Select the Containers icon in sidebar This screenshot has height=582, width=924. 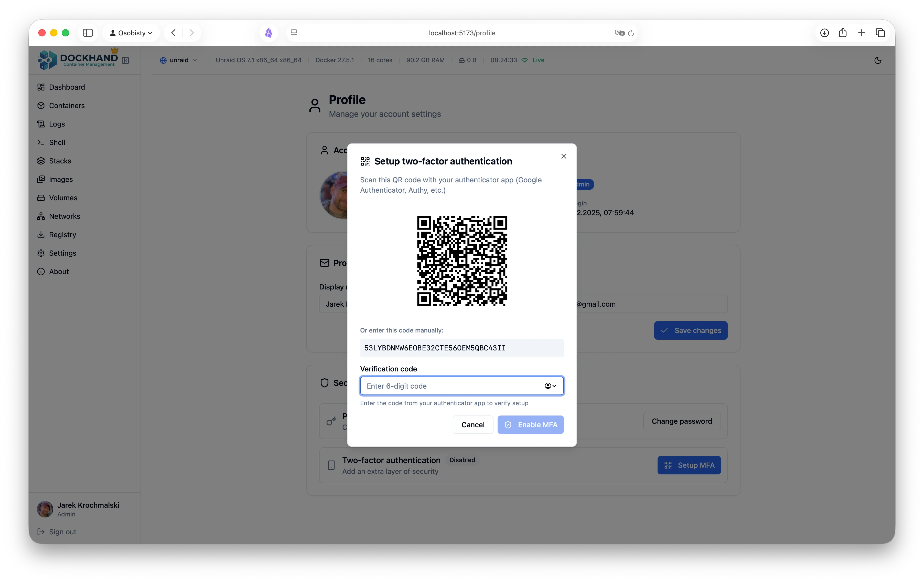[41, 106]
